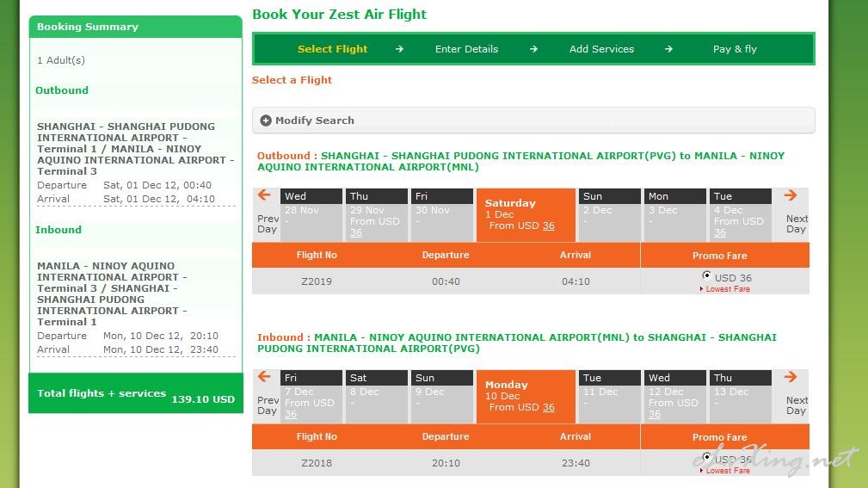This screenshot has width=868, height=488.
Task: Click the Inbound heading in Booking Summary
Action: click(58, 230)
